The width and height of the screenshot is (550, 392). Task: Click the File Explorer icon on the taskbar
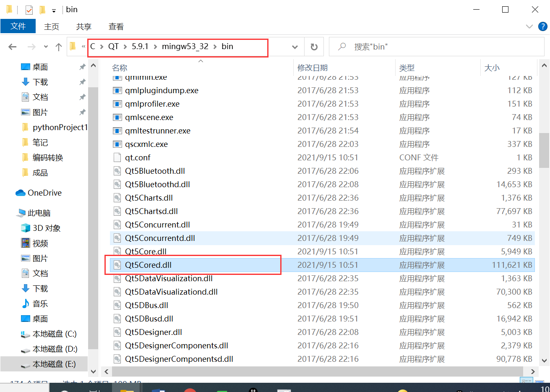(x=127, y=388)
